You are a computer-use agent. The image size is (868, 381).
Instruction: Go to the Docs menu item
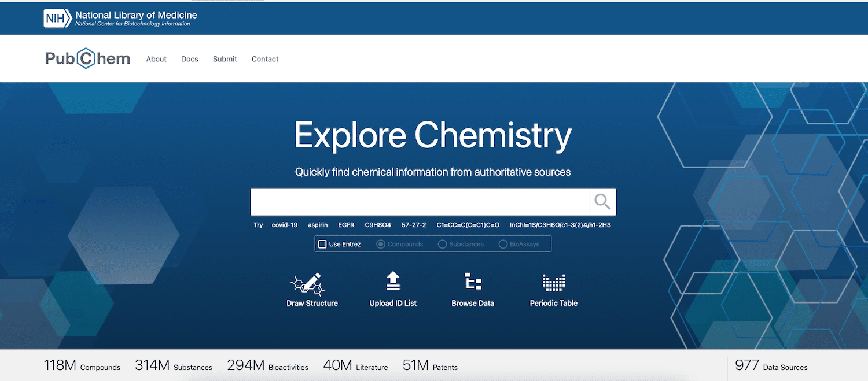click(190, 59)
